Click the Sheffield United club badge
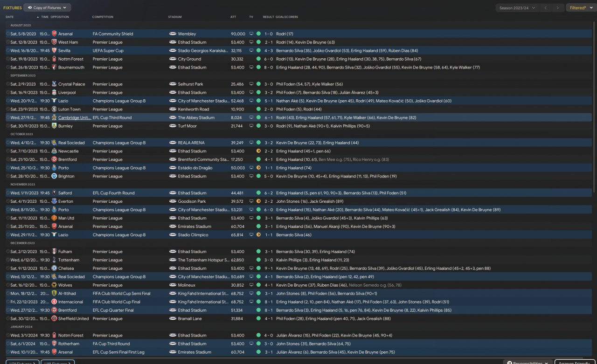This screenshot has height=364, width=597. point(54,319)
